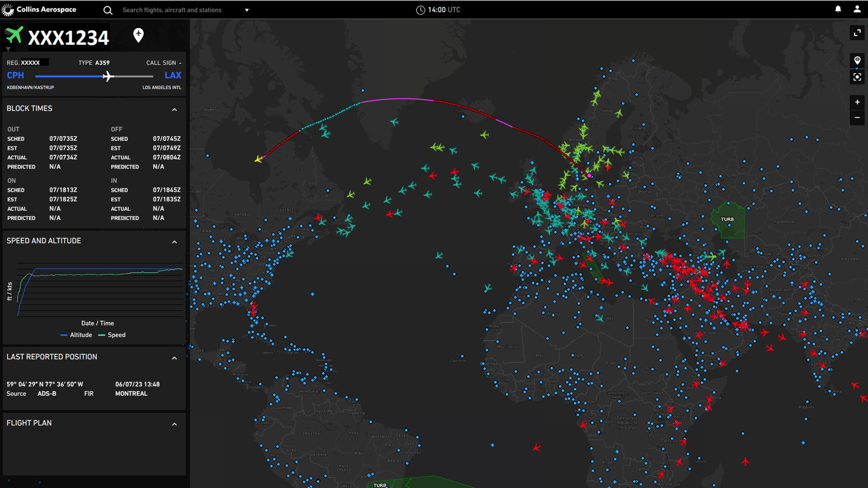Toggle the location pin map control
The height and width of the screenshot is (488, 868).
click(x=857, y=60)
